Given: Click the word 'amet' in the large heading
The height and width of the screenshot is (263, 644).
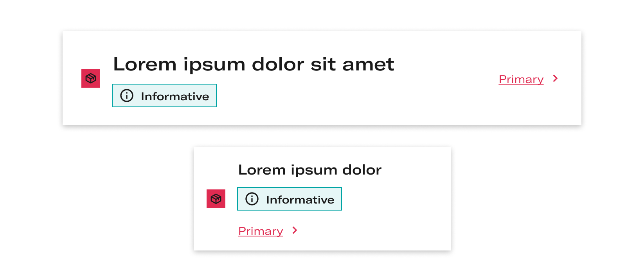Looking at the screenshot, I should [x=368, y=65].
